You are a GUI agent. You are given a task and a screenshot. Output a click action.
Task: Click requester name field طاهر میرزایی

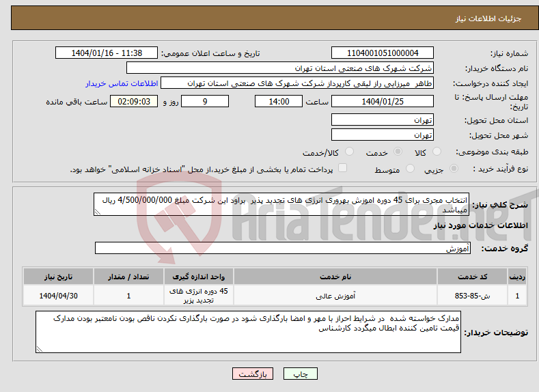click(297, 83)
